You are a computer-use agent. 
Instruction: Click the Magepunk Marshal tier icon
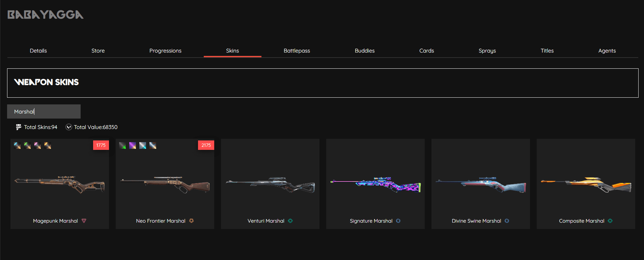[x=84, y=221]
